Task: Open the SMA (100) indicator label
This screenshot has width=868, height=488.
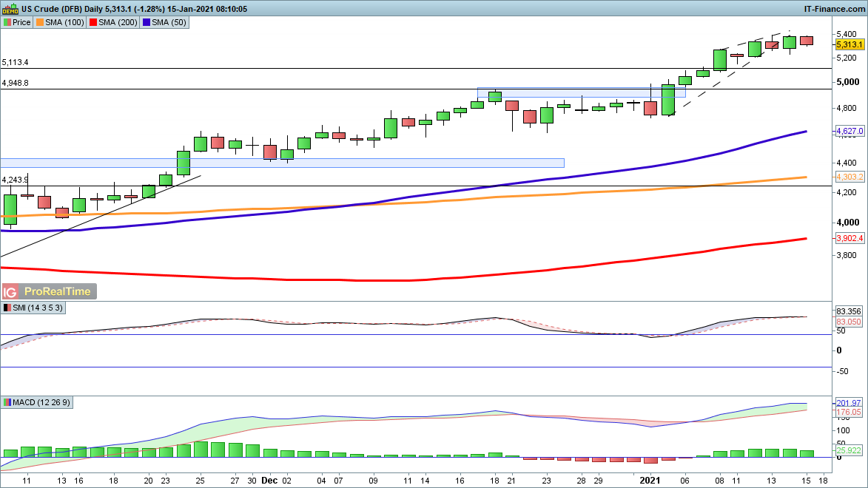Action: click(65, 23)
